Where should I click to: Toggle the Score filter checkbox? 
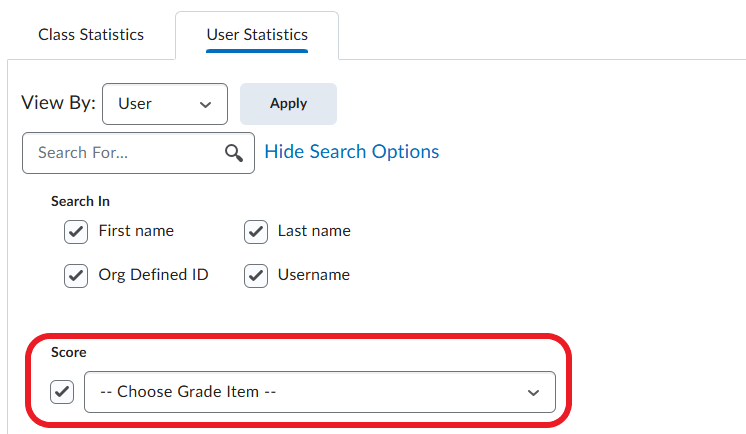coord(63,392)
